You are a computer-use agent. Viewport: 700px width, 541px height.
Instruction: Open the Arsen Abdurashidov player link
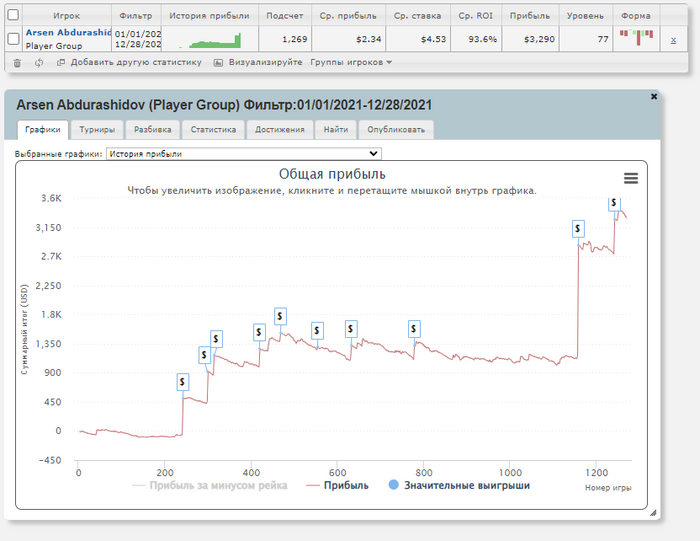[68, 33]
